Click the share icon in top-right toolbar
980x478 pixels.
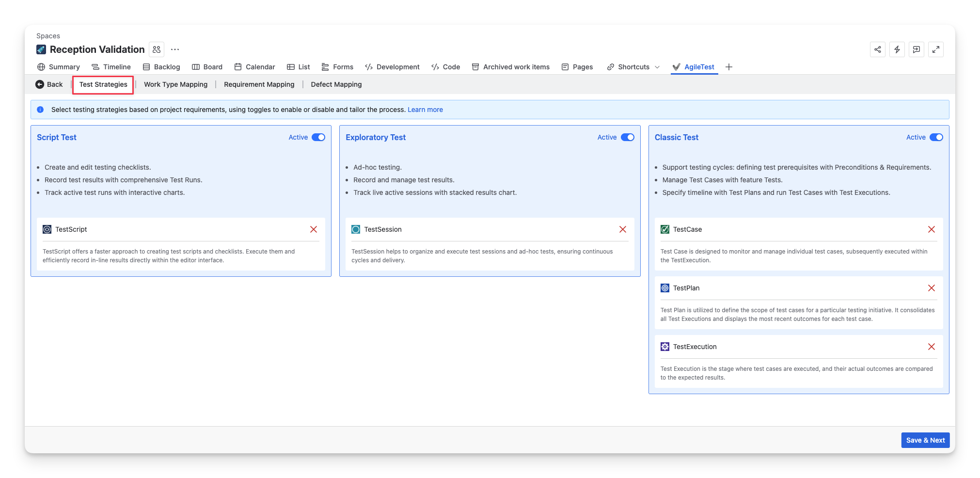[x=877, y=49]
